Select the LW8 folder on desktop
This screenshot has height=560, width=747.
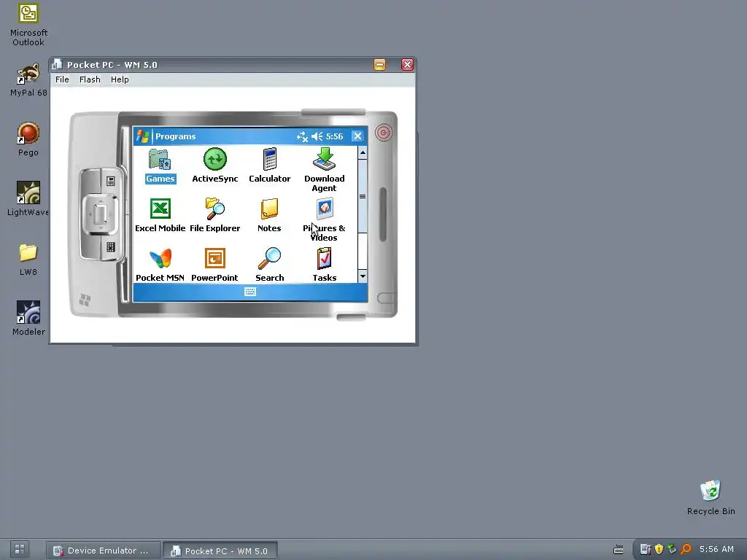coord(28,260)
